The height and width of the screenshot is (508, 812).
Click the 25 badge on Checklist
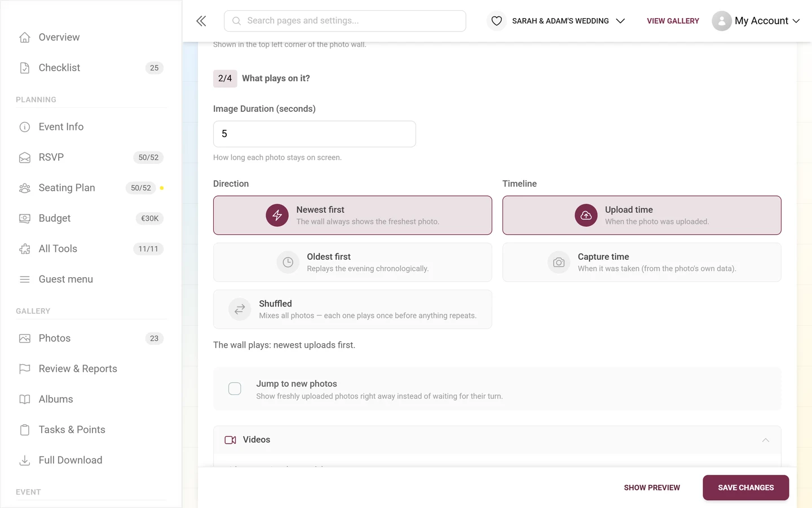point(155,68)
